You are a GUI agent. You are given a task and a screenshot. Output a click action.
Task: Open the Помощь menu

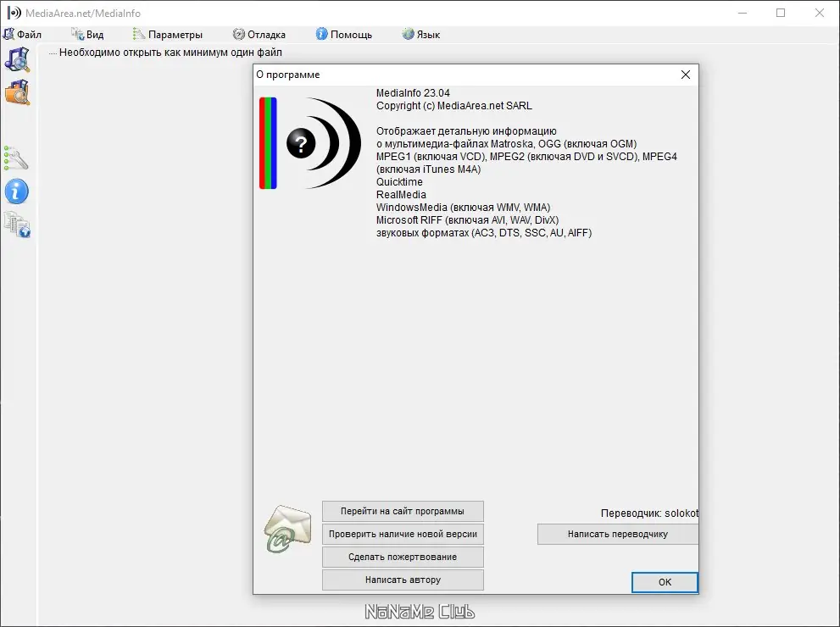(344, 34)
